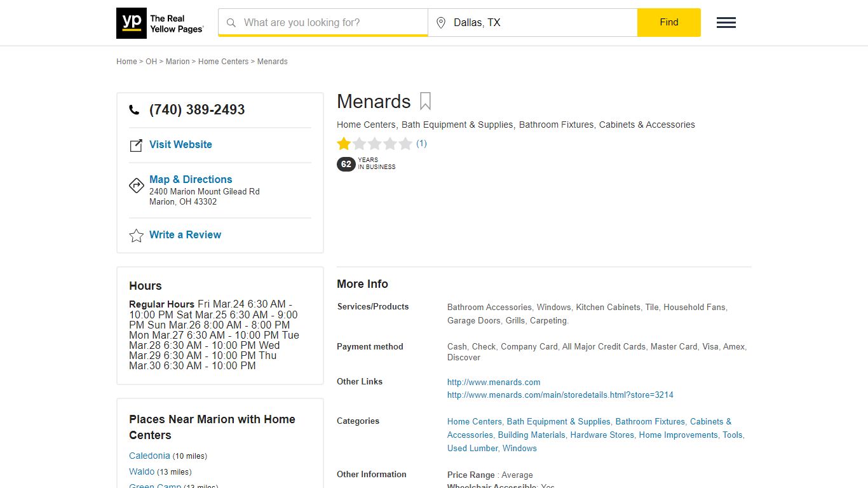Bookmark Menards with the ribbon icon
This screenshot has width=868, height=488.
click(x=425, y=102)
